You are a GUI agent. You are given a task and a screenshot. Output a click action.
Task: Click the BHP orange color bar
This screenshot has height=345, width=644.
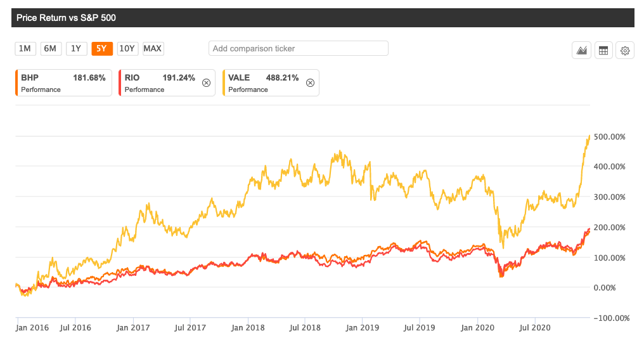click(16, 83)
